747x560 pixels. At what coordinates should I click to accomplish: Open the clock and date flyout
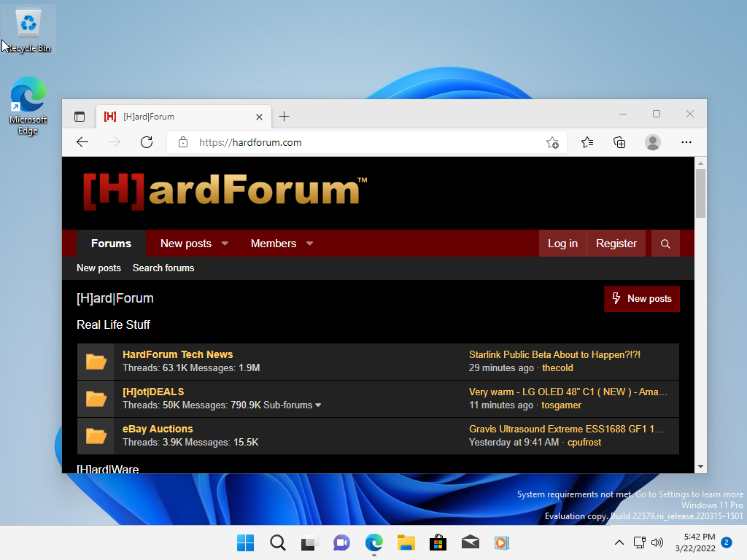[695, 542]
